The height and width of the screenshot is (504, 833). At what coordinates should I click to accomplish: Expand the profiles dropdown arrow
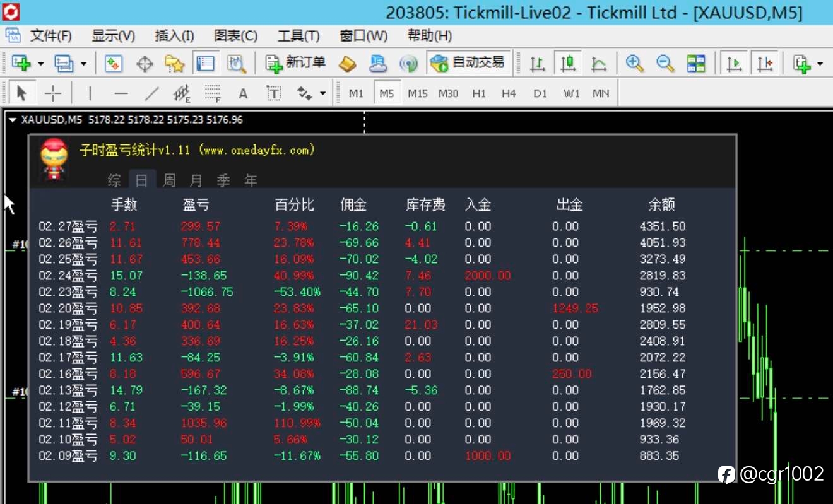[x=83, y=64]
